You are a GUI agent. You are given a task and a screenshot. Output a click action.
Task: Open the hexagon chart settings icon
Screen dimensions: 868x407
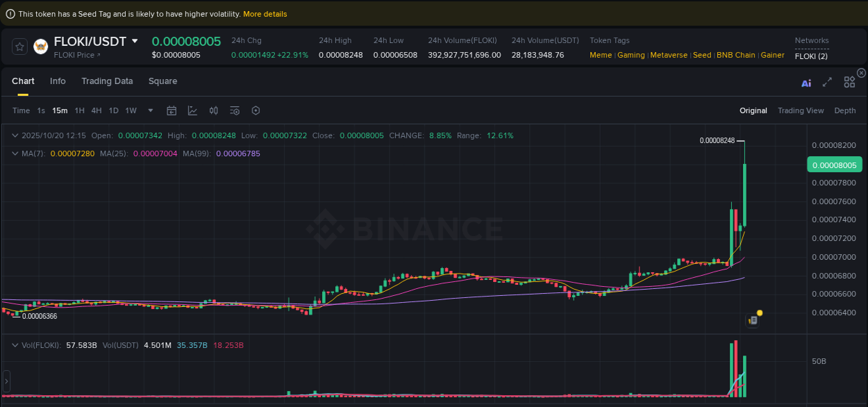256,110
